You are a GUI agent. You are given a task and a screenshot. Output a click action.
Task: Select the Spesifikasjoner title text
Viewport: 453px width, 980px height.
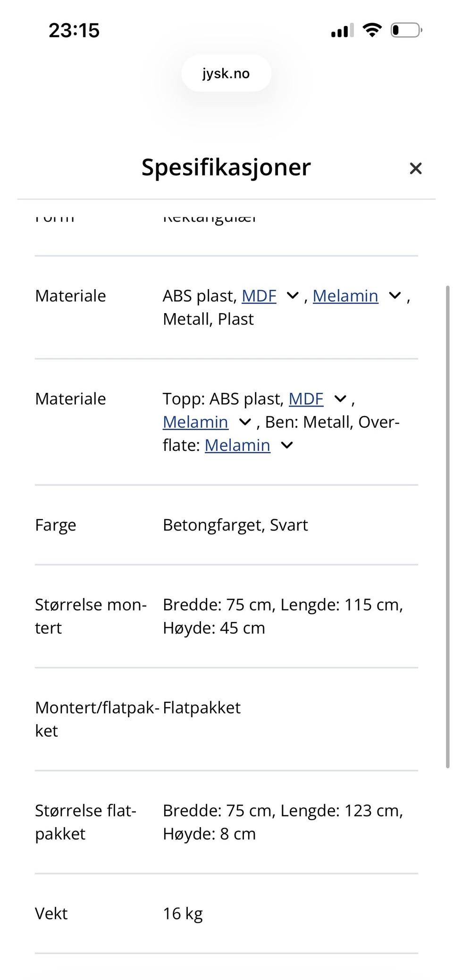point(226,167)
